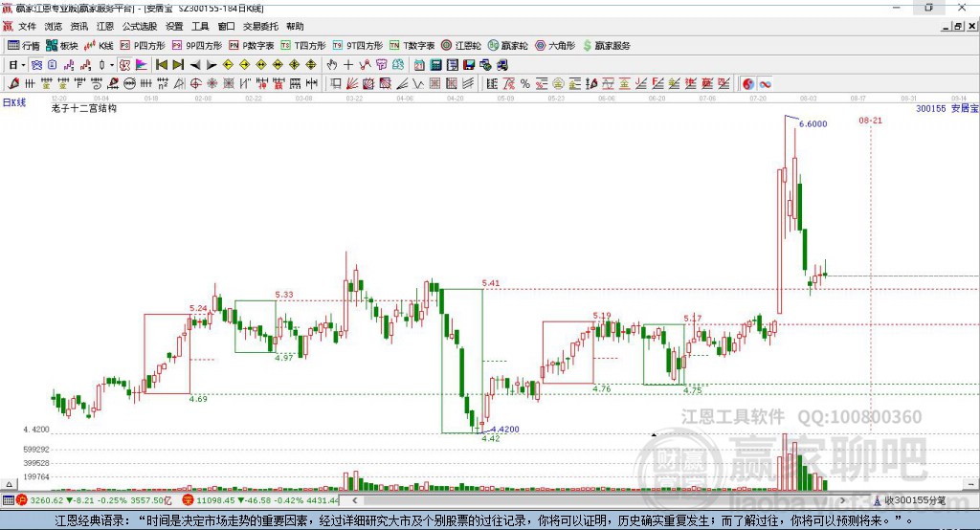Click the 日K线 chart label
Viewport: 980px width, 530px height.
click(x=14, y=102)
